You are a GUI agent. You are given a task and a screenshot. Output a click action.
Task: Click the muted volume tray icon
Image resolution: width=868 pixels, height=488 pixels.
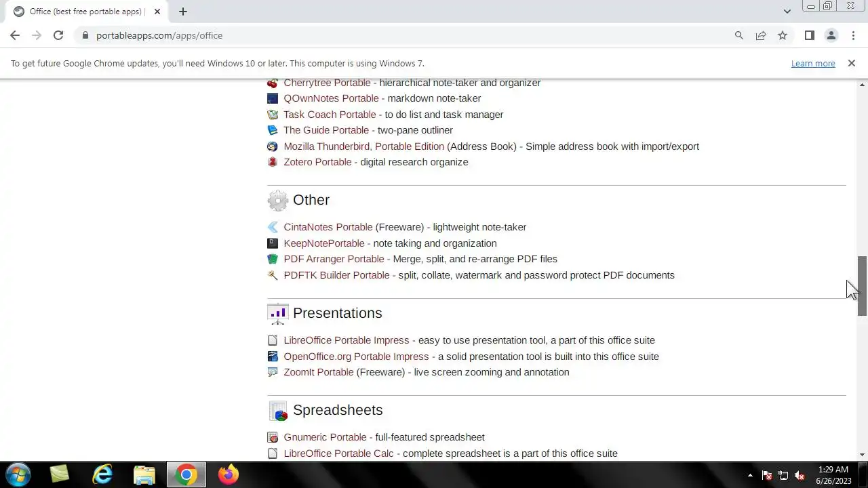click(x=800, y=475)
